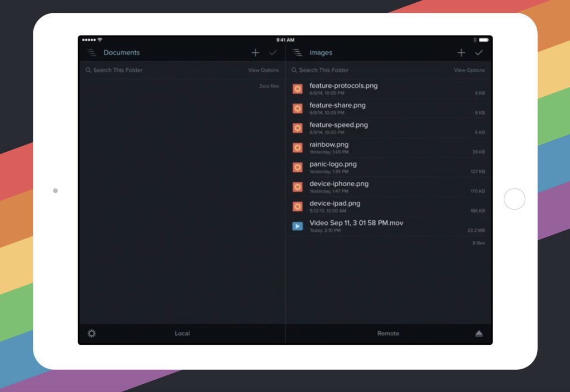Click the 8 files count label
The width and height of the screenshot is (570, 392).
point(478,243)
